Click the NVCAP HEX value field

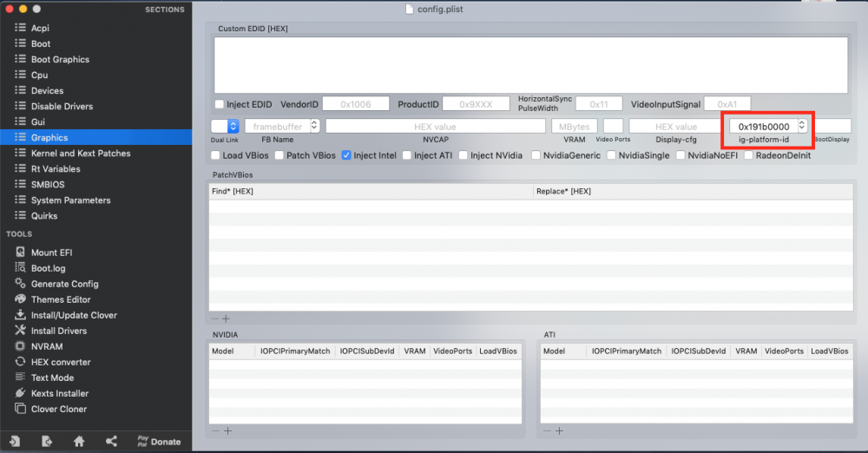[x=435, y=126]
